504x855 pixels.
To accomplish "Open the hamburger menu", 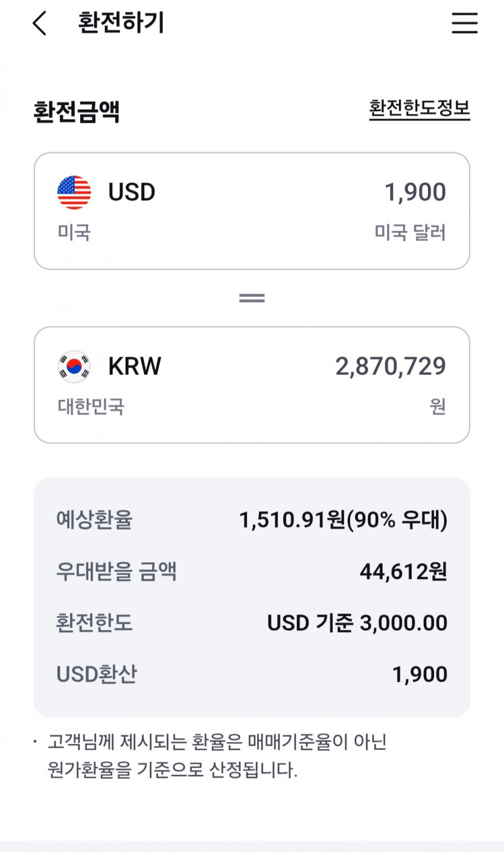I will click(464, 24).
